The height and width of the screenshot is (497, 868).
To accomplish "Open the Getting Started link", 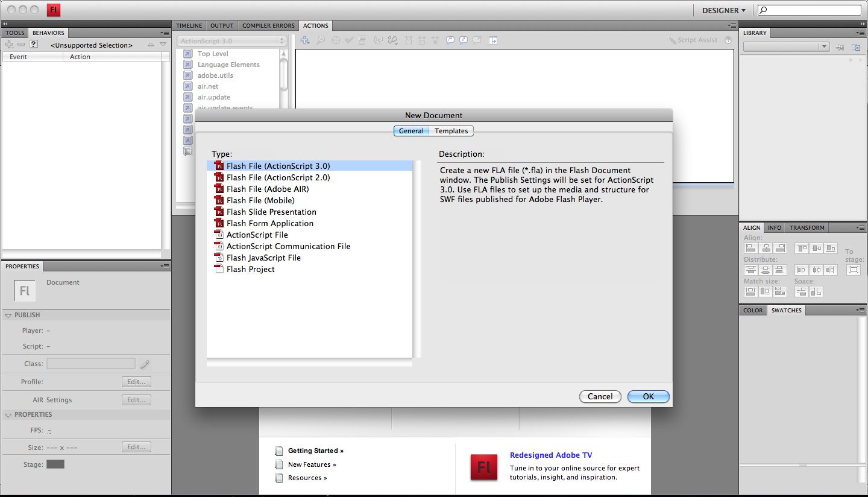I will pos(316,451).
